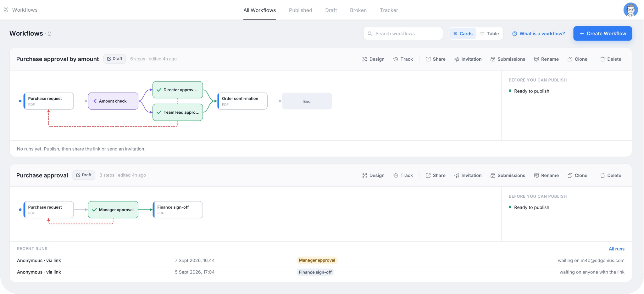Open the run dated 7 Sept 2026, 16:44

pyautogui.click(x=321, y=260)
